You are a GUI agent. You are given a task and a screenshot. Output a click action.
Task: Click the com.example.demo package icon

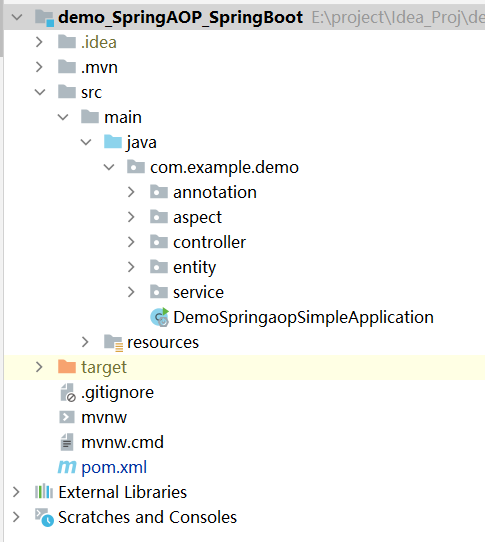point(136,167)
